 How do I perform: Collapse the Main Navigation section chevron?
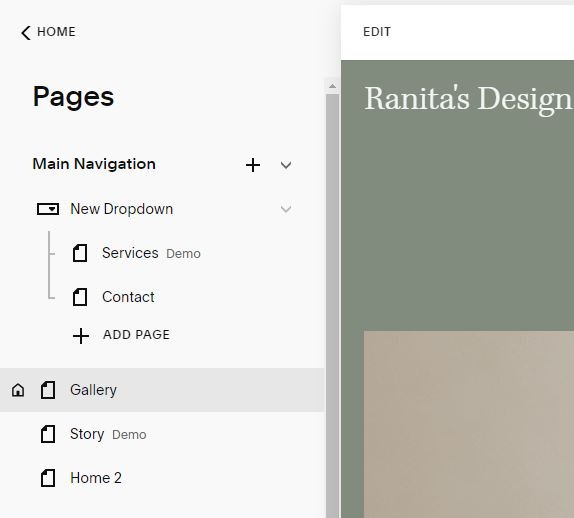point(286,165)
